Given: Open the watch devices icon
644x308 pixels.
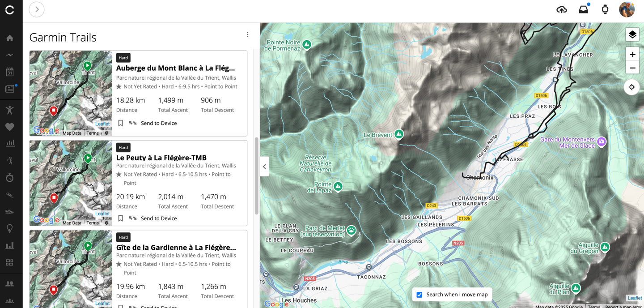Looking at the screenshot, I should 605,9.
